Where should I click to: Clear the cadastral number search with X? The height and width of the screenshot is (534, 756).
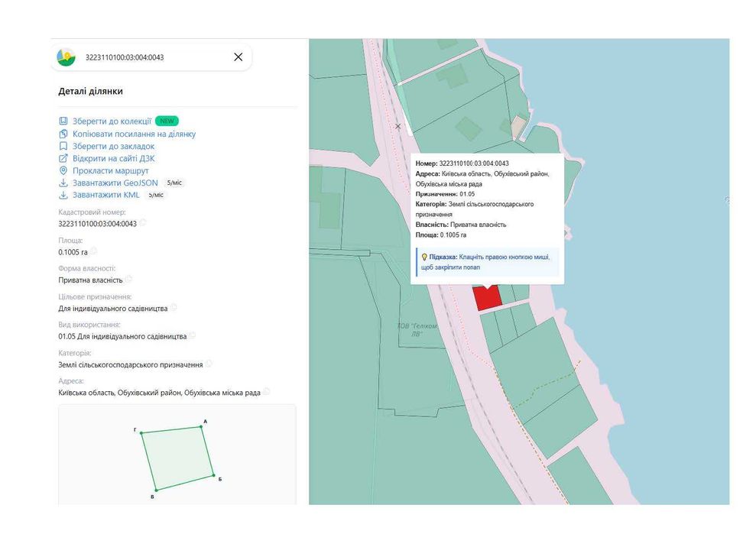tap(238, 57)
